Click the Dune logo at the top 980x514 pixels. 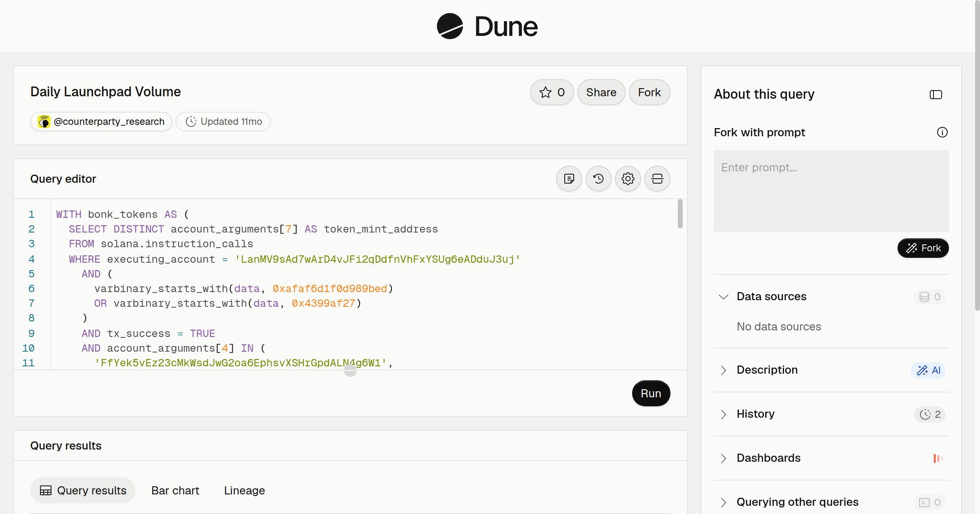[487, 26]
